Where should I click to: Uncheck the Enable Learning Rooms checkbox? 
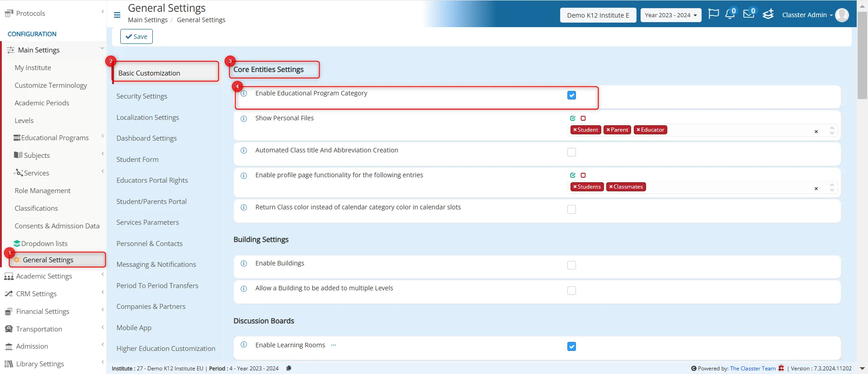pyautogui.click(x=572, y=347)
